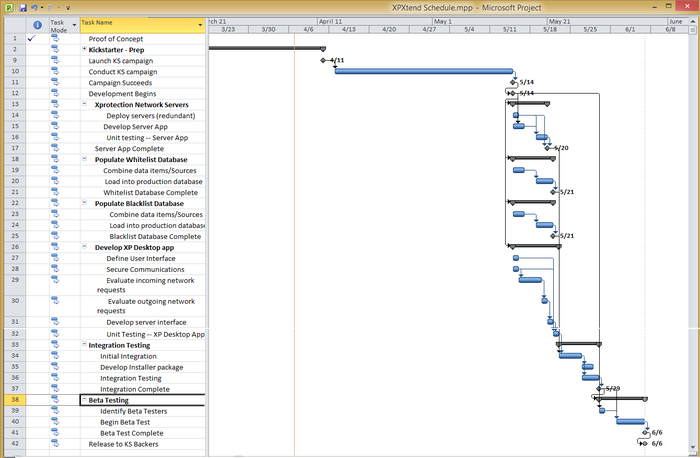Click task mode icon for Integration Complete
The height and width of the screenshot is (458, 700).
click(55, 388)
